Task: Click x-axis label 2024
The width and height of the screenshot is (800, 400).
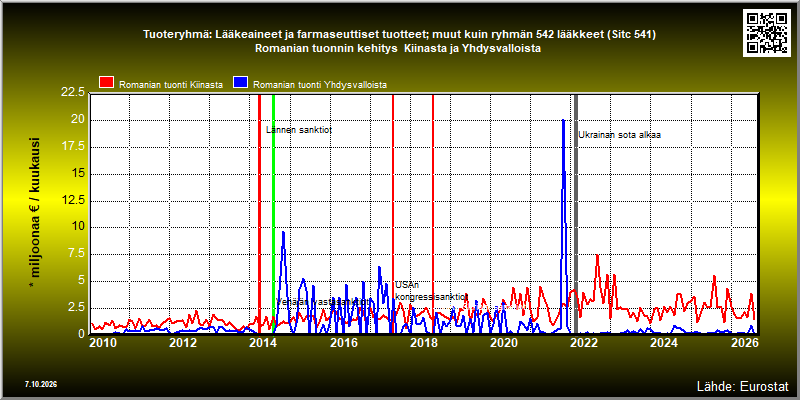Action: tap(663, 342)
